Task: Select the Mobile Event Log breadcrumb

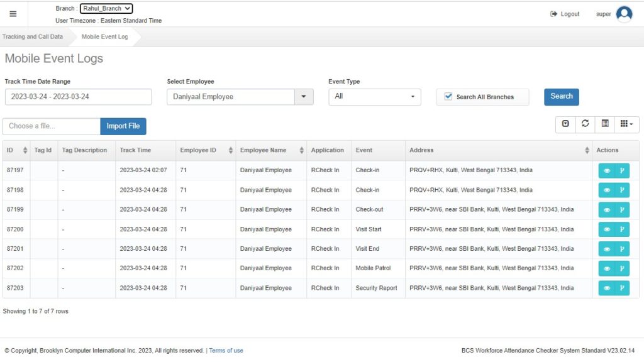Action: pos(104,36)
